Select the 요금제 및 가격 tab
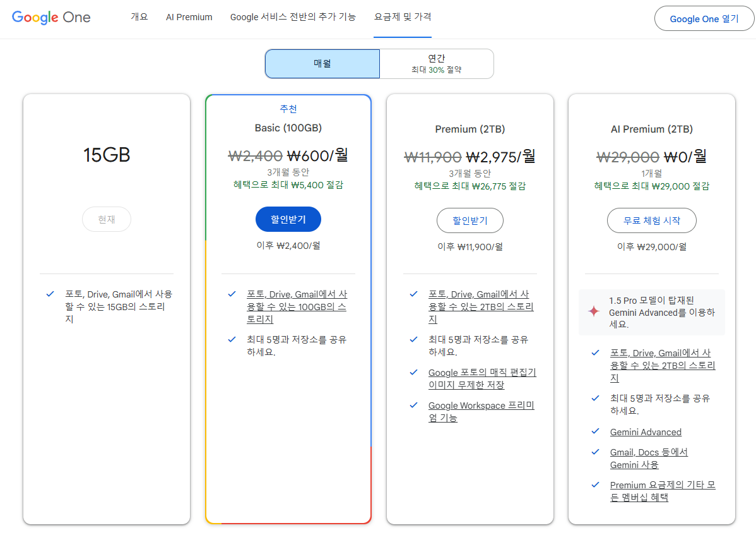 [403, 18]
